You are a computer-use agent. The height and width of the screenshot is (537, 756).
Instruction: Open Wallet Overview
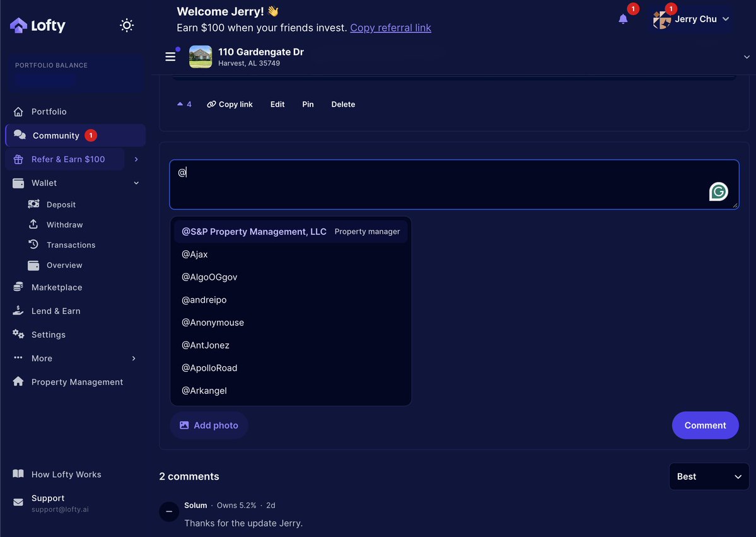click(64, 265)
